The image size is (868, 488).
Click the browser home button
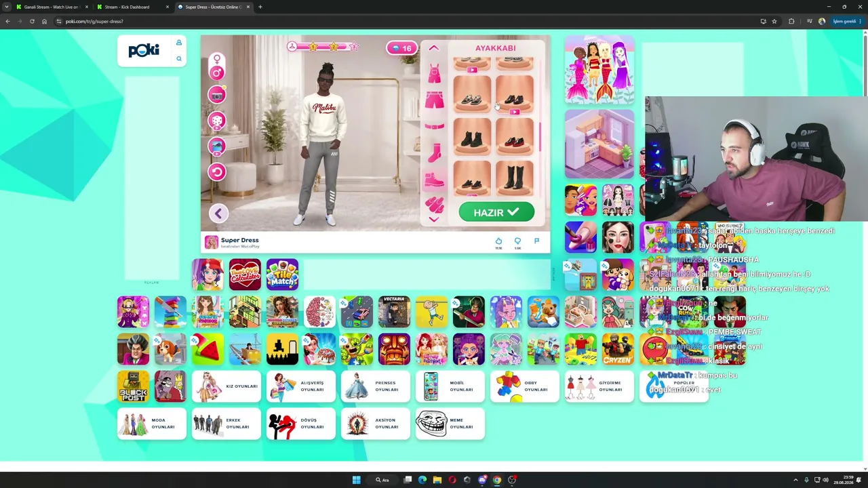[x=44, y=21]
